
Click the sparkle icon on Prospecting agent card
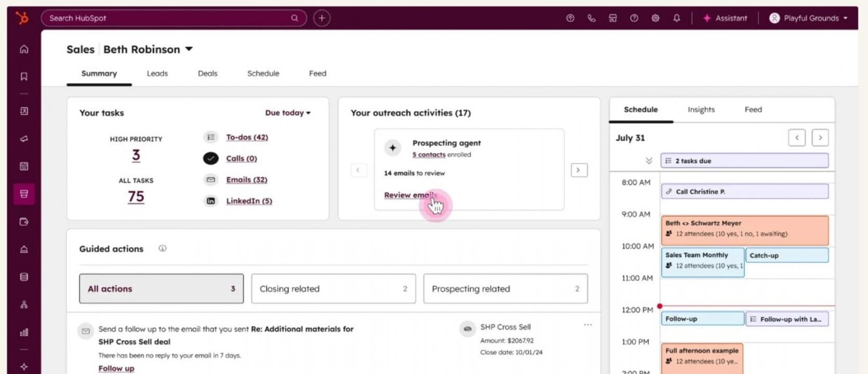pos(393,148)
